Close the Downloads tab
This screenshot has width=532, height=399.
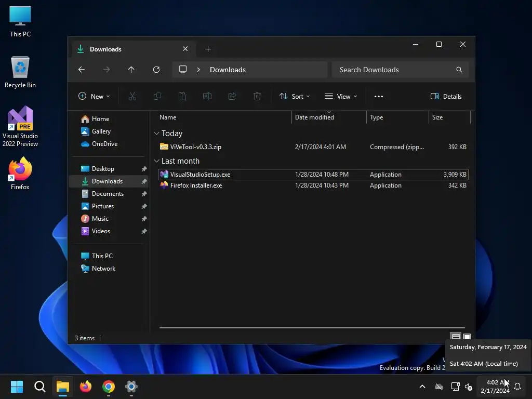click(x=185, y=49)
